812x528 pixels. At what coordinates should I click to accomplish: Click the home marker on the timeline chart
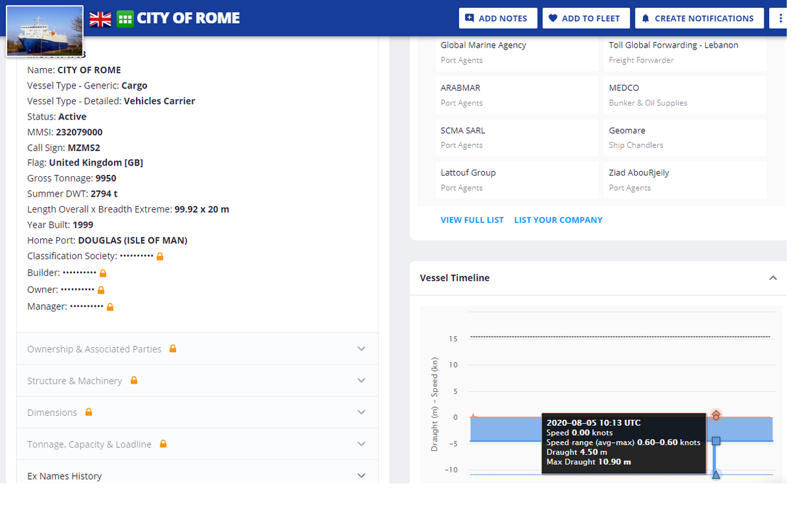pyautogui.click(x=716, y=415)
